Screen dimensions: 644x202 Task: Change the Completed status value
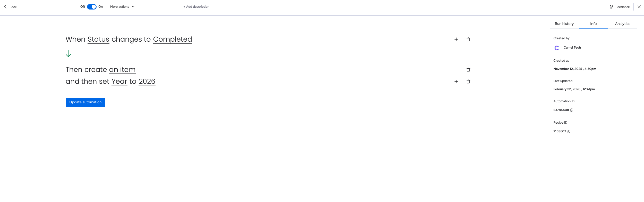(173, 39)
